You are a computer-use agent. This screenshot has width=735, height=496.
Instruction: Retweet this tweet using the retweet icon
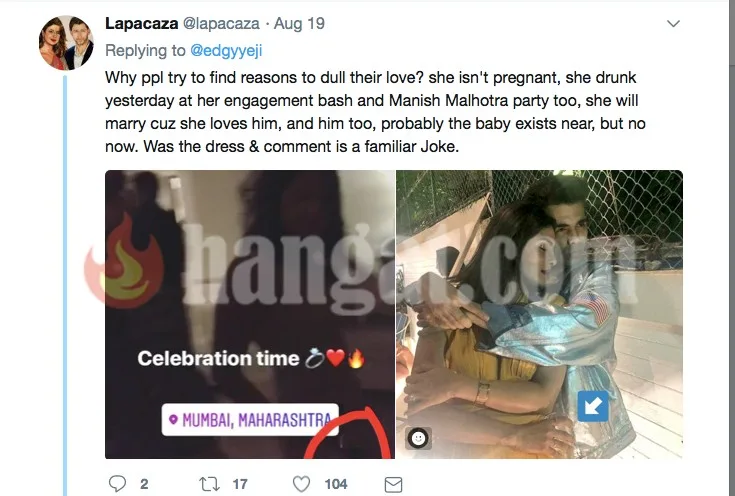coord(209,483)
